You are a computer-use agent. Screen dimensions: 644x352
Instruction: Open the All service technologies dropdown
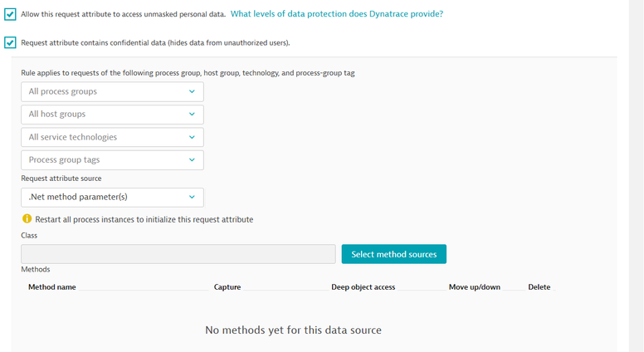click(112, 137)
